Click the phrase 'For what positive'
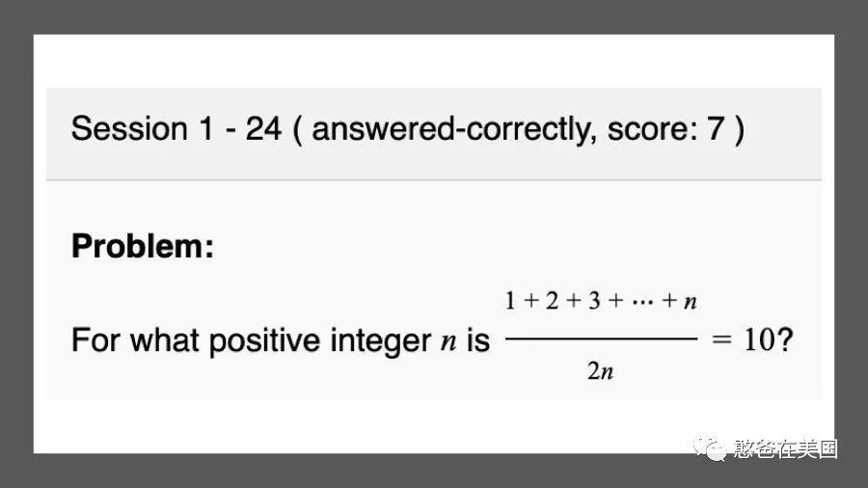 [196, 340]
